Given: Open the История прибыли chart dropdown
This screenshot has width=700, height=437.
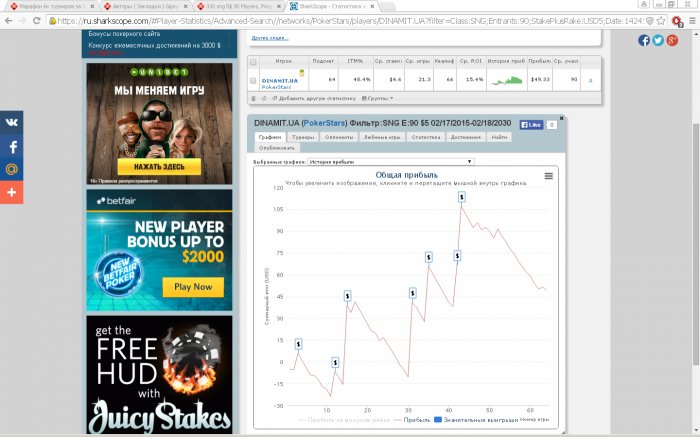Looking at the screenshot, I should [391, 162].
